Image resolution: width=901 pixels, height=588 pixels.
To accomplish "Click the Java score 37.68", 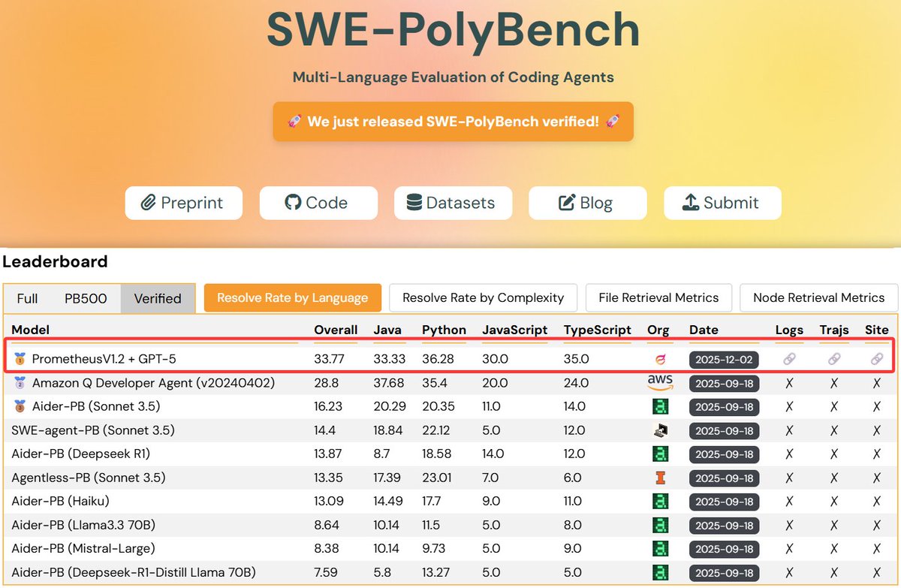I will coord(387,383).
